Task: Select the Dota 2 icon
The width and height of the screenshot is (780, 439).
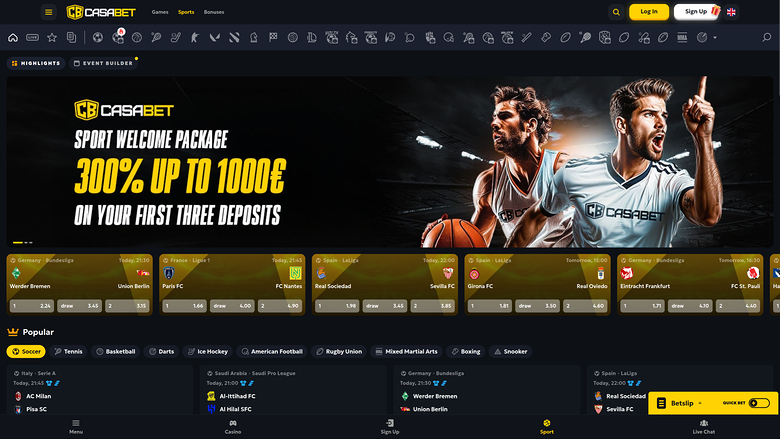Action: click(x=234, y=37)
